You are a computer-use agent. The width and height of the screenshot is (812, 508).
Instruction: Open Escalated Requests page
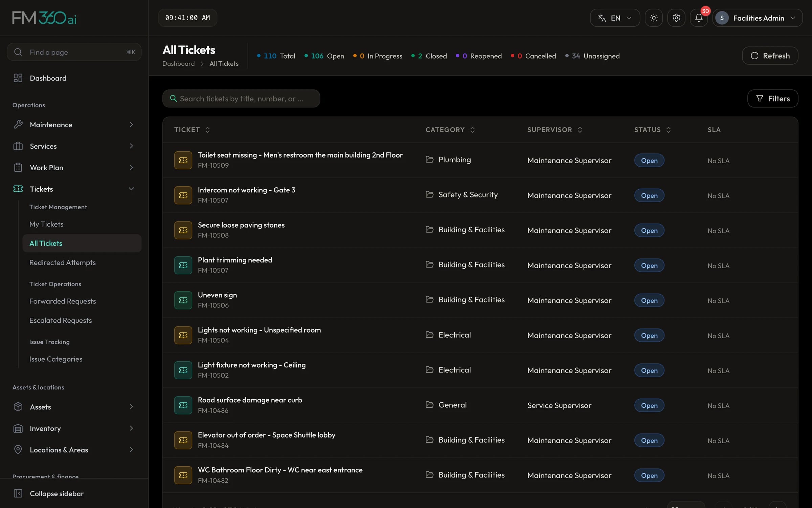click(82, 320)
